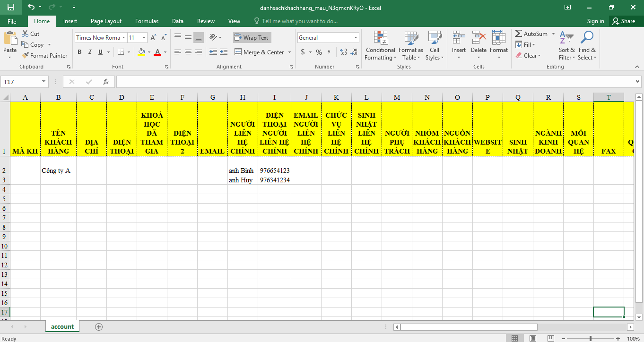This screenshot has height=342, width=644.
Task: Add a new sheet with plus icon
Action: 99,327
